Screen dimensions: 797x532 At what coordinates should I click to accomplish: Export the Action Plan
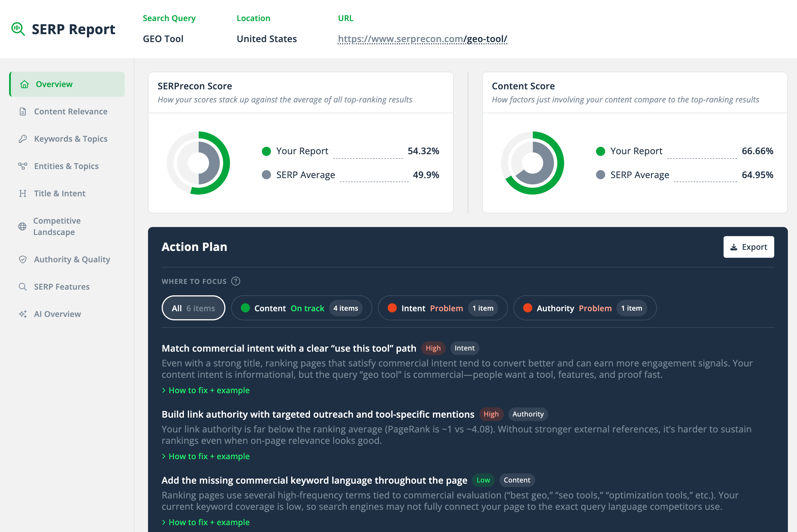click(748, 247)
